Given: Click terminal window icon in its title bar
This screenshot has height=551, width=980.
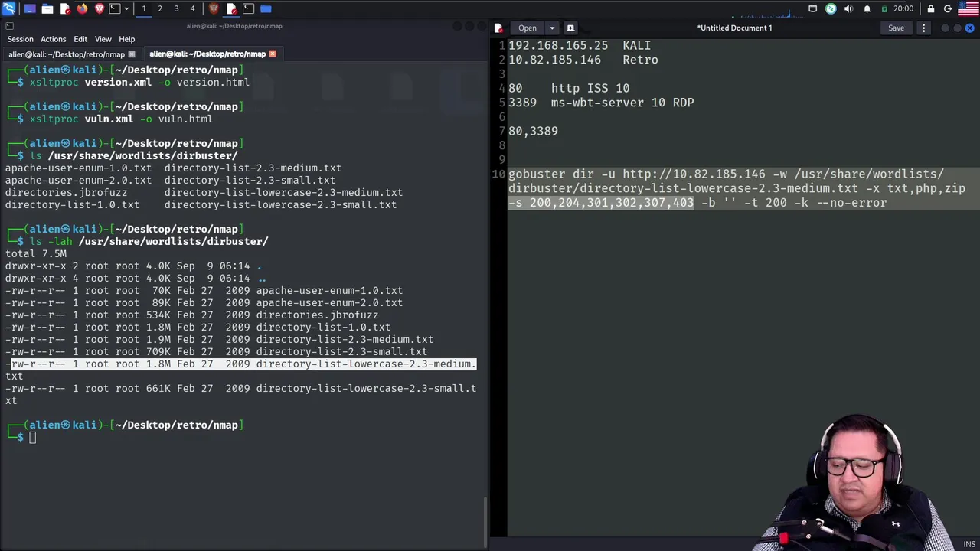Looking at the screenshot, I should coord(9,26).
